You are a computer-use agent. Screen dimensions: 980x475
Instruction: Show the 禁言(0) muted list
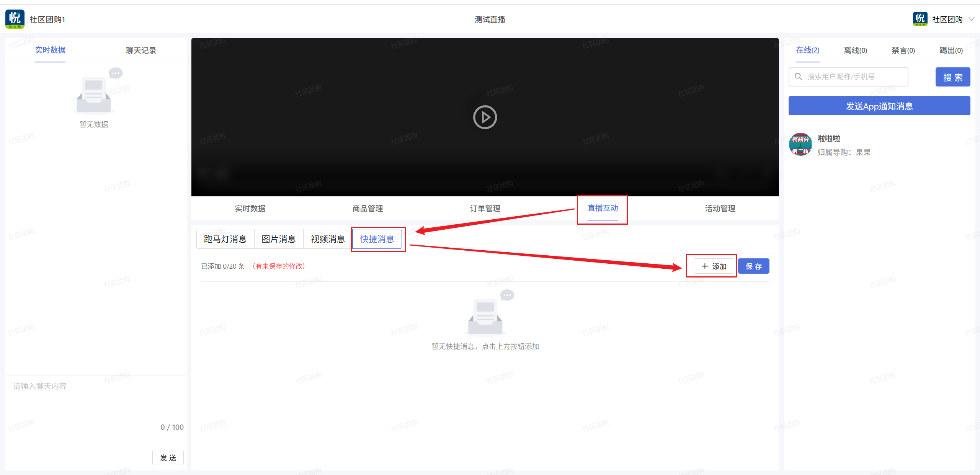[x=903, y=51]
